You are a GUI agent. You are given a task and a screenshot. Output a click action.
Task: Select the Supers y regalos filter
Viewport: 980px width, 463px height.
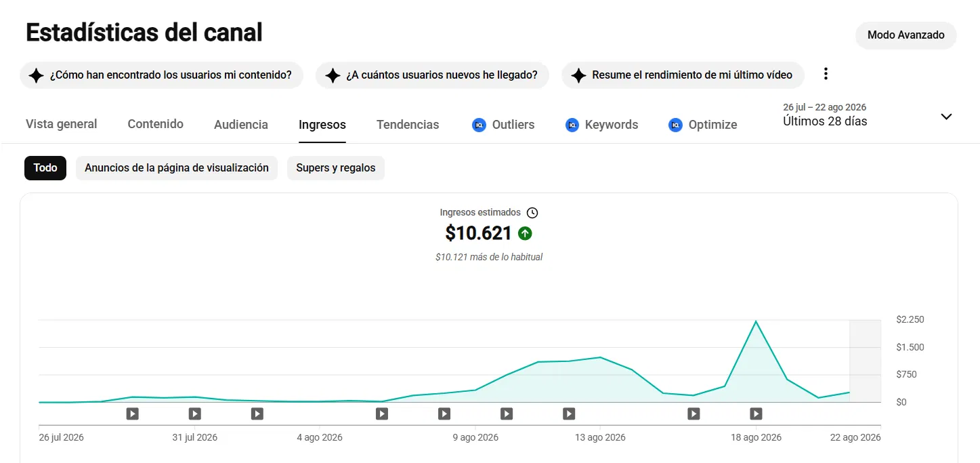(x=336, y=168)
